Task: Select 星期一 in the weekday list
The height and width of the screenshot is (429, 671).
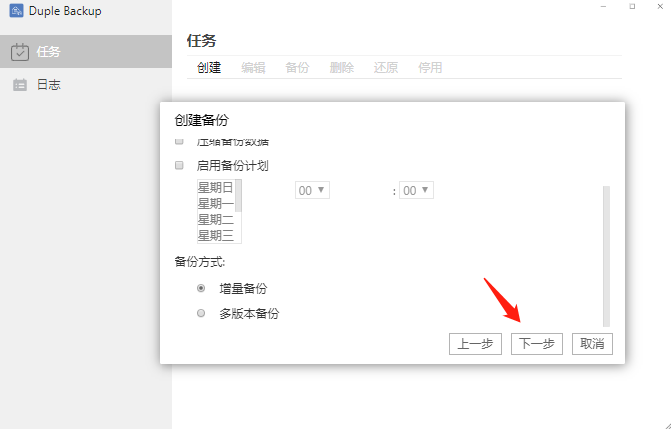Action: pos(215,204)
